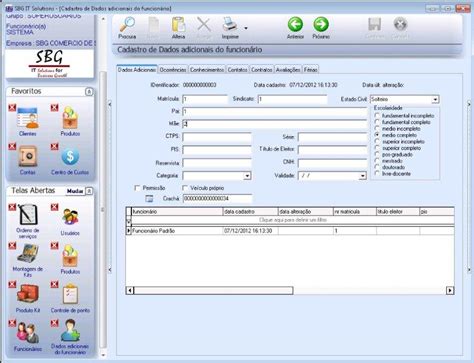
Task: Switch to Funcionários open screen
Action: pyautogui.click(x=28, y=333)
